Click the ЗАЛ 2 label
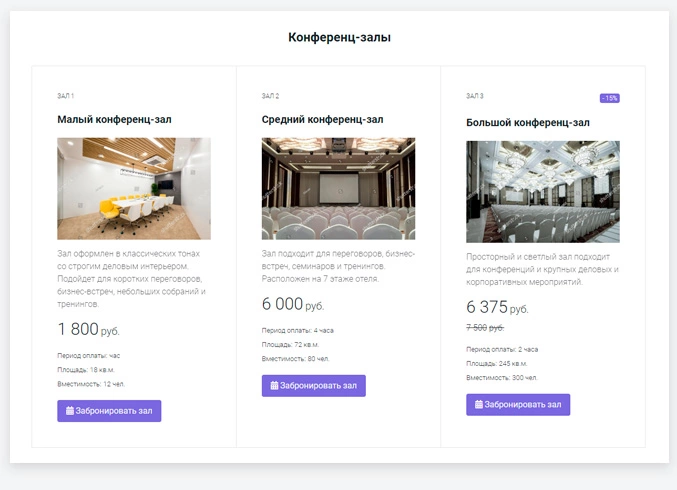This screenshot has height=490, width=677. (270, 96)
